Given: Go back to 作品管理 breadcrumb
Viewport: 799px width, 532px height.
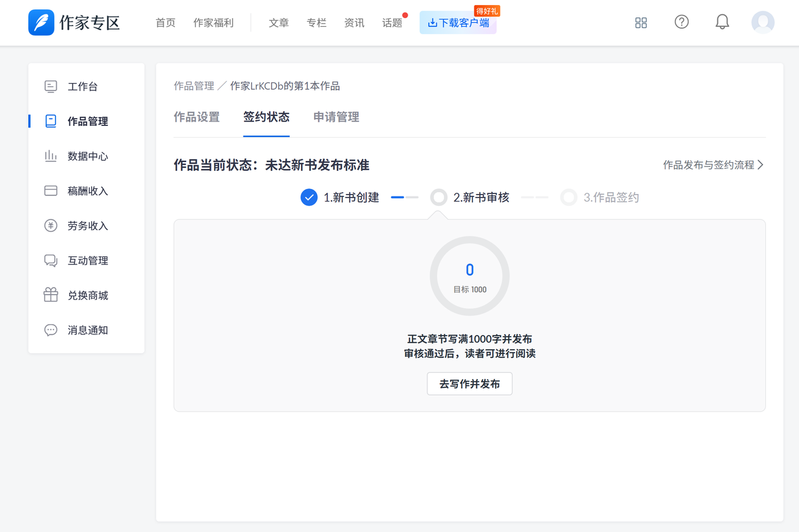Looking at the screenshot, I should pos(194,86).
